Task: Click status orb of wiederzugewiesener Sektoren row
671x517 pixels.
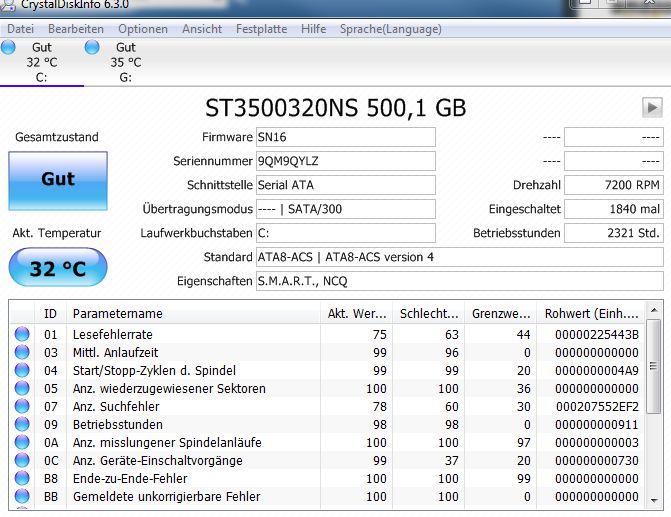Action: tap(22, 388)
